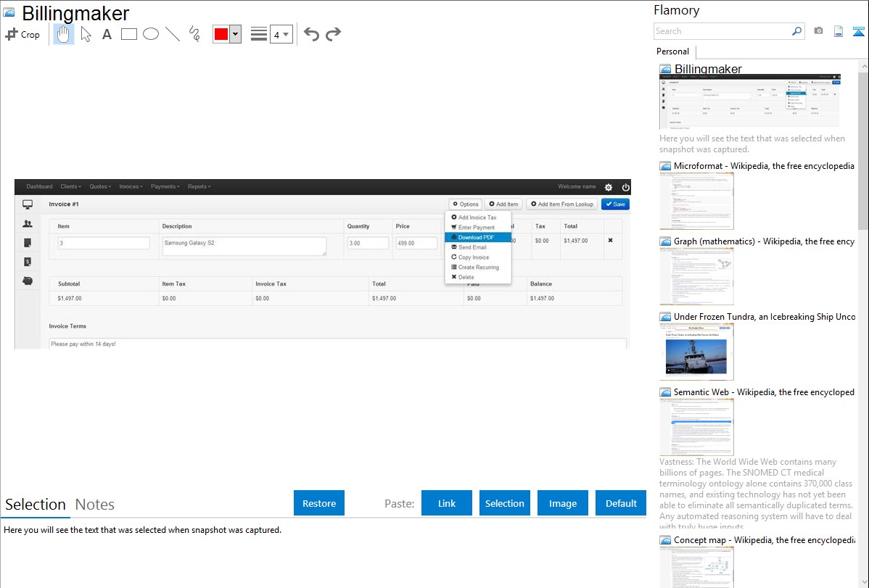Click the Flamory Search field
This screenshot has height=588, width=869.
[x=722, y=31]
